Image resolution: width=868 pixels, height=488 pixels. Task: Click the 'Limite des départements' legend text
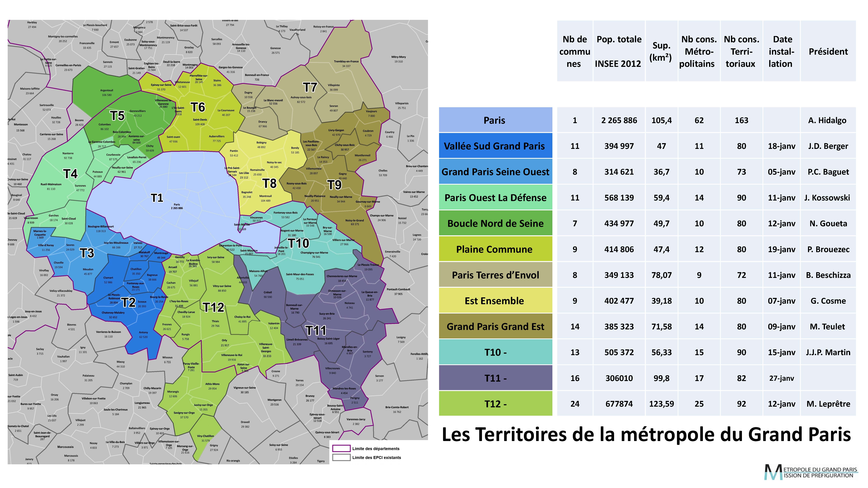[x=376, y=449]
